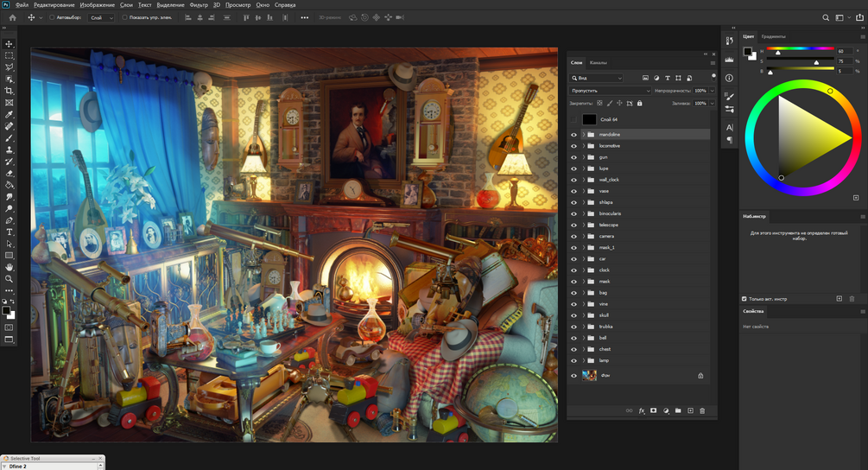Screen dimensions: 868x470
Task: Select the Hand tool
Action: pyautogui.click(x=9, y=267)
